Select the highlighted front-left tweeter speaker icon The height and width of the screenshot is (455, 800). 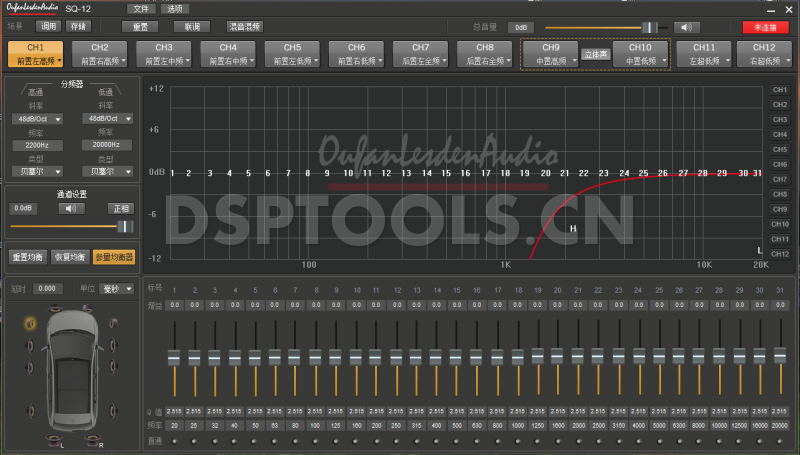pyautogui.click(x=30, y=323)
